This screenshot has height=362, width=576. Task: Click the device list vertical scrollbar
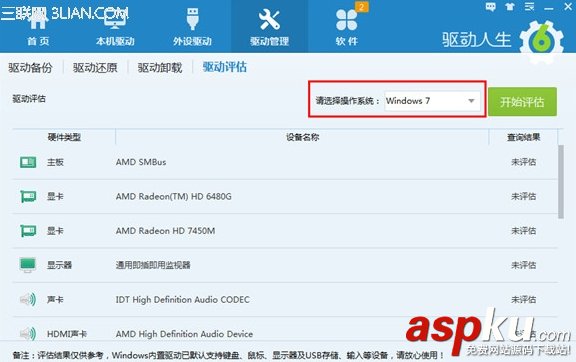tap(561, 182)
